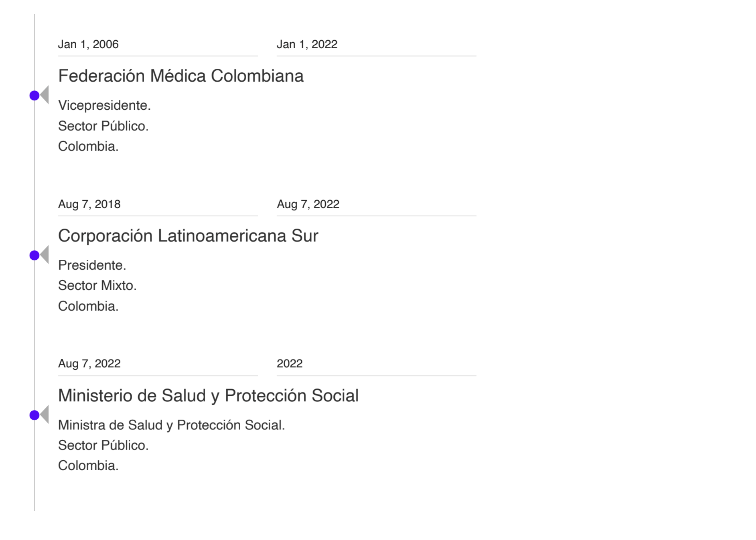
Task: Click the purple dot beside Corporación Latinoamericana Sur
Action: pyautogui.click(x=34, y=255)
